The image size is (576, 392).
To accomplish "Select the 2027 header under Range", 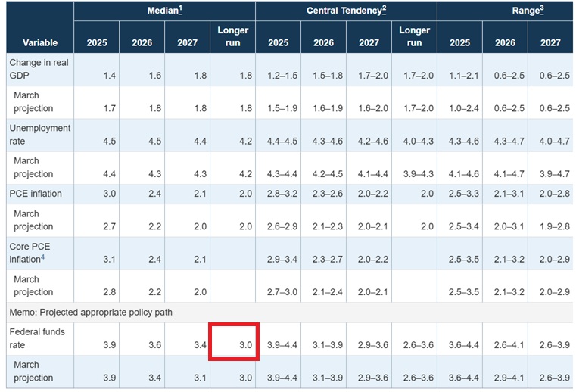I will [550, 42].
